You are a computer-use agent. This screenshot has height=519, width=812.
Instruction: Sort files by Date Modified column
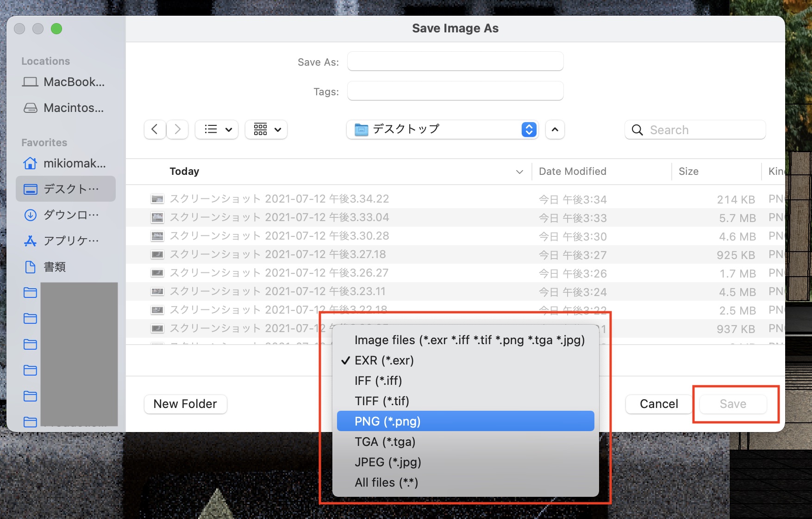tap(573, 171)
